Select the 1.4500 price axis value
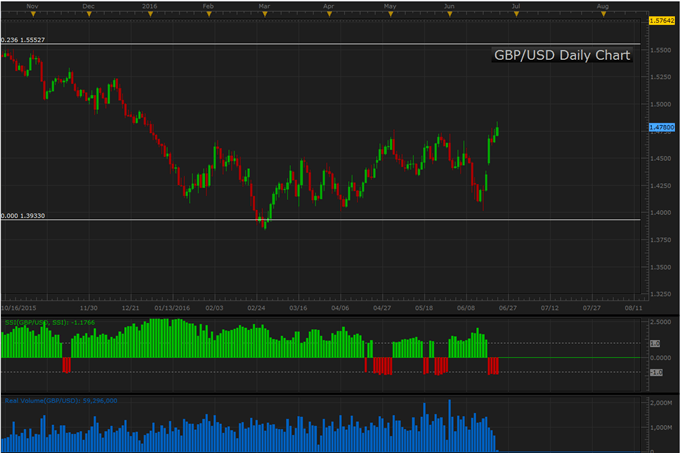The width and height of the screenshot is (680, 453). click(x=660, y=159)
